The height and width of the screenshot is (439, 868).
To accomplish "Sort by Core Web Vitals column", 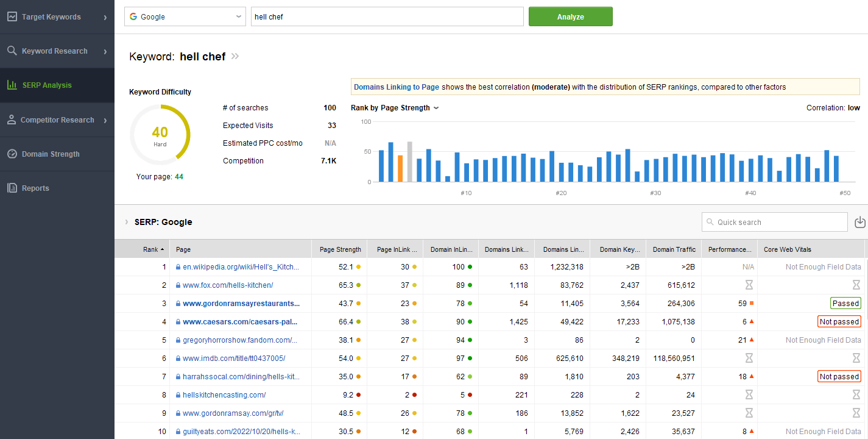I will pos(811,249).
